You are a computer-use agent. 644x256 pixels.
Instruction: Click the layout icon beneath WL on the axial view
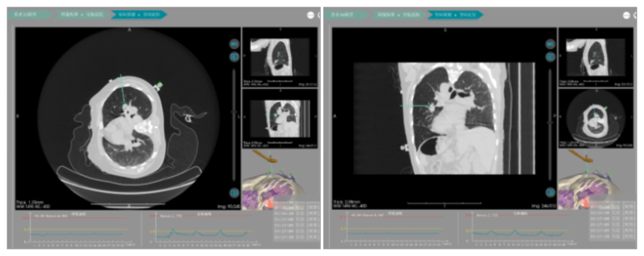234,57
